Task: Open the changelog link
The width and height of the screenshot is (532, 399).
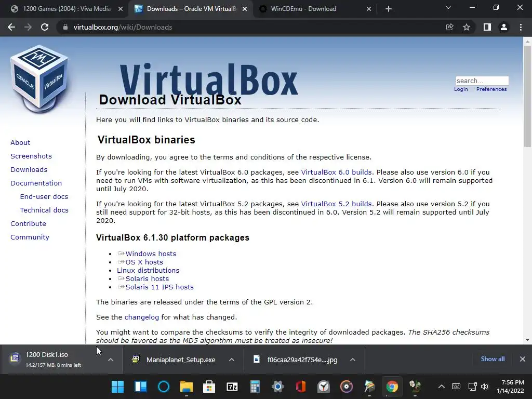Action: coord(141,317)
